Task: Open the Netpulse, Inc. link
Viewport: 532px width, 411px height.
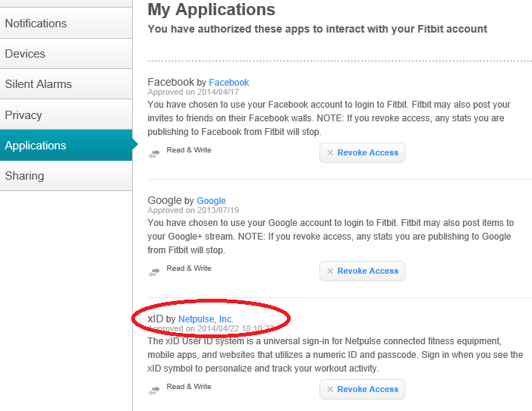Action: tap(206, 319)
